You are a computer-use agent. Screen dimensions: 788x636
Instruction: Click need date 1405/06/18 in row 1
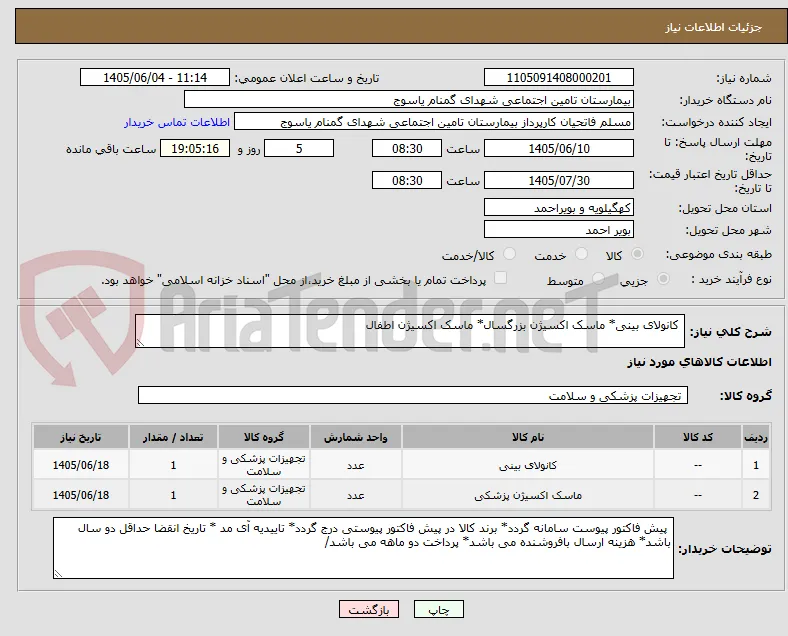(x=81, y=465)
